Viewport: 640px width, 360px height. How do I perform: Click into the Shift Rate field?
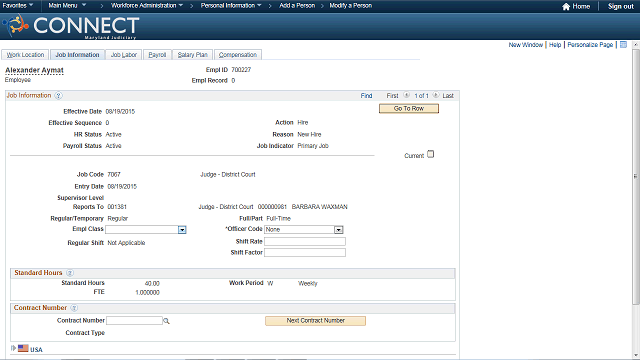point(305,242)
